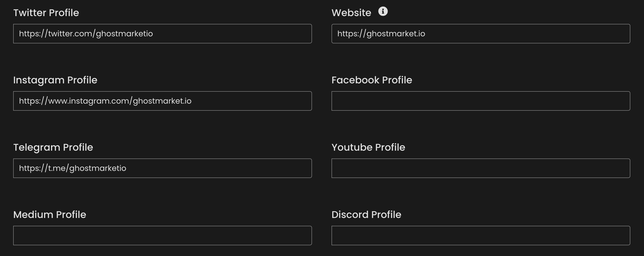Image resolution: width=644 pixels, height=256 pixels.
Task: Select the empty Medium Profile field
Action: [163, 236]
